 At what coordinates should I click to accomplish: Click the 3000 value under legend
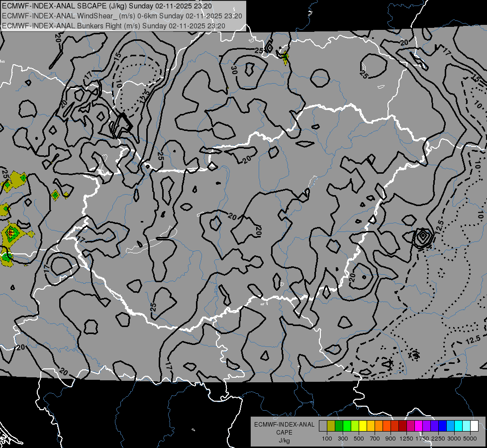[x=454, y=439]
